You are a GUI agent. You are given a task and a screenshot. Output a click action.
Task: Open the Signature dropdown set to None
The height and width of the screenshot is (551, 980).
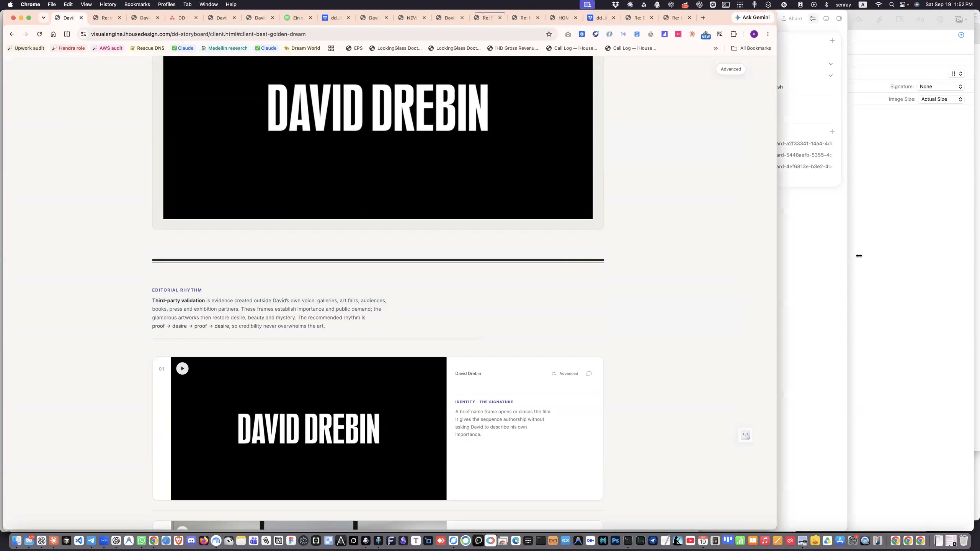[x=941, y=86]
